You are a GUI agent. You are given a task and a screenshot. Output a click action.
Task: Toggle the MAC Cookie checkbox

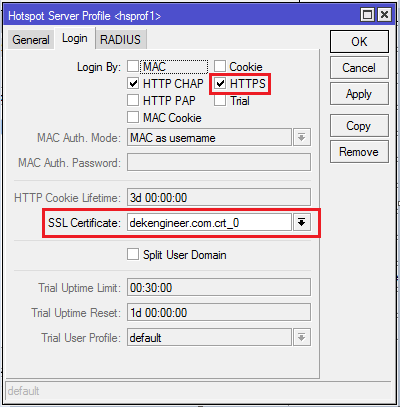pyautogui.click(x=133, y=117)
